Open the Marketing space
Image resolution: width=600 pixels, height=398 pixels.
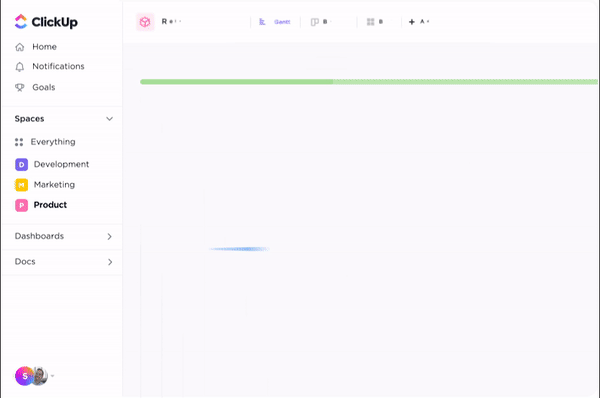pyautogui.click(x=45, y=185)
